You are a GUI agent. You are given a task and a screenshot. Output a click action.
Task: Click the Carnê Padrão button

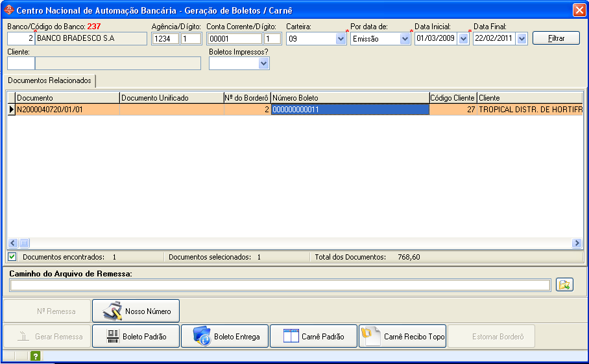[314, 336]
